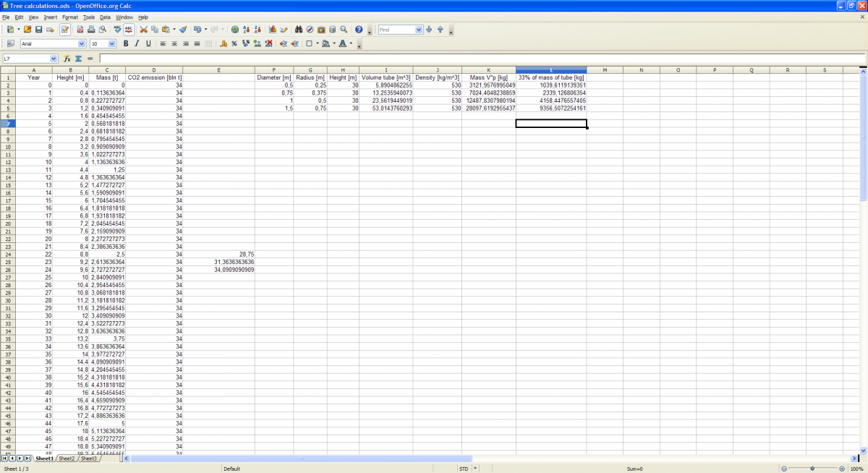Expand the Arial font name dropdown
The image size is (868, 473).
(x=82, y=44)
